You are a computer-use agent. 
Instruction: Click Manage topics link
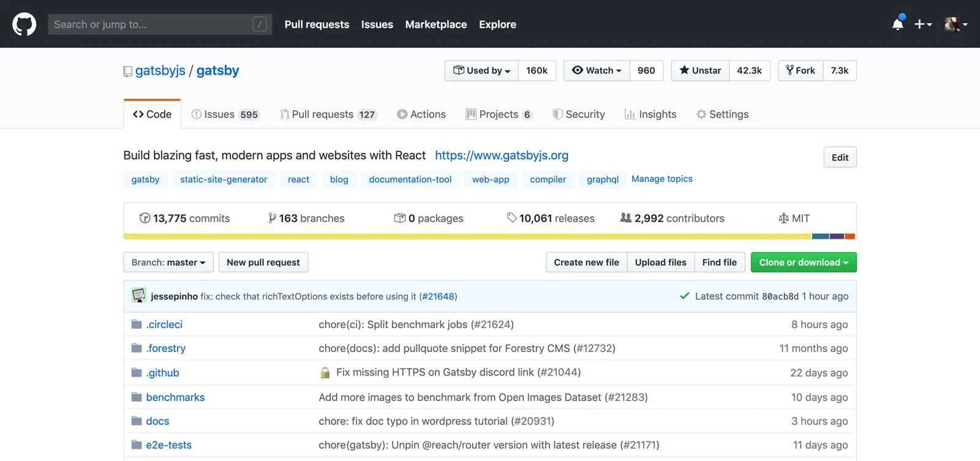click(x=662, y=179)
